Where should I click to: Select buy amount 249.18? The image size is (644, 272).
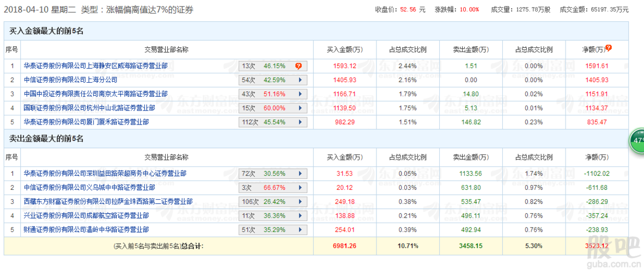(344, 201)
